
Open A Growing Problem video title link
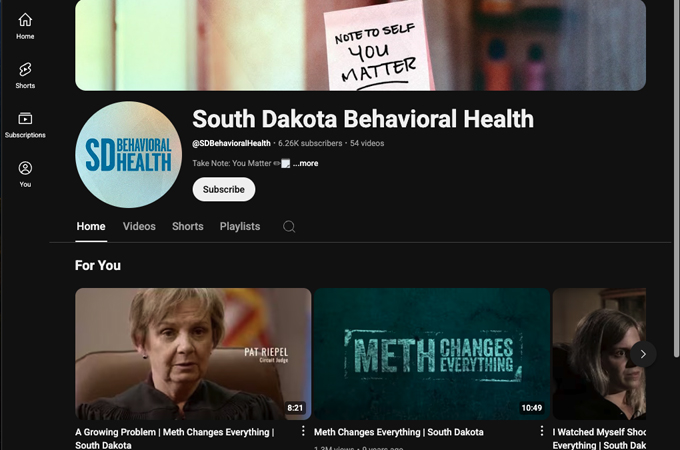point(174,438)
